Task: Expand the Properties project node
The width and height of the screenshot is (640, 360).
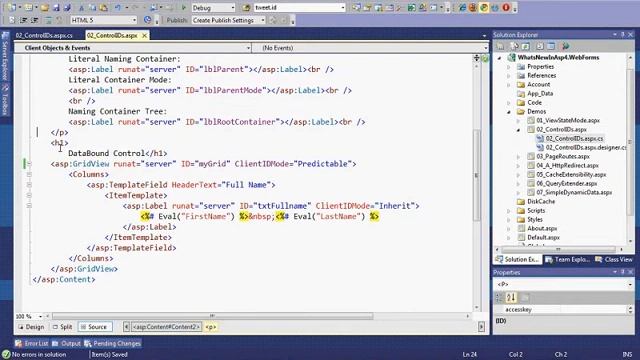Action: 509,67
